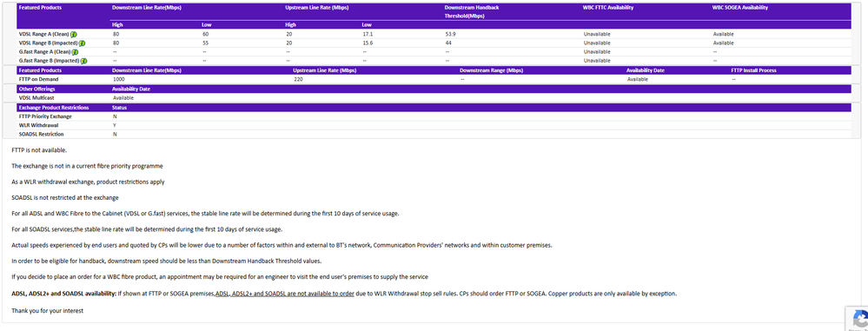This screenshot has height=331, width=868.
Task: Click 'FTTP Install Process' column header
Action: pyautogui.click(x=753, y=70)
